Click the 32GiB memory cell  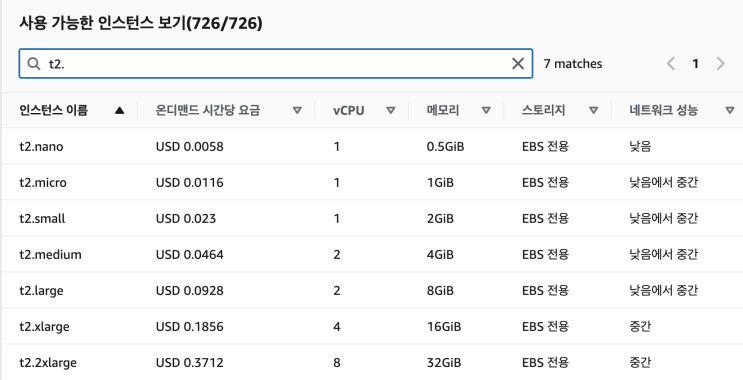pos(444,362)
